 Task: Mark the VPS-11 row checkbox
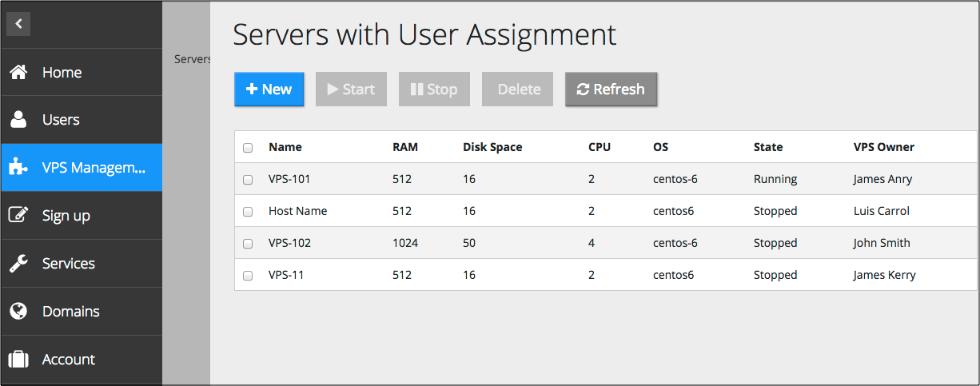coord(248,276)
